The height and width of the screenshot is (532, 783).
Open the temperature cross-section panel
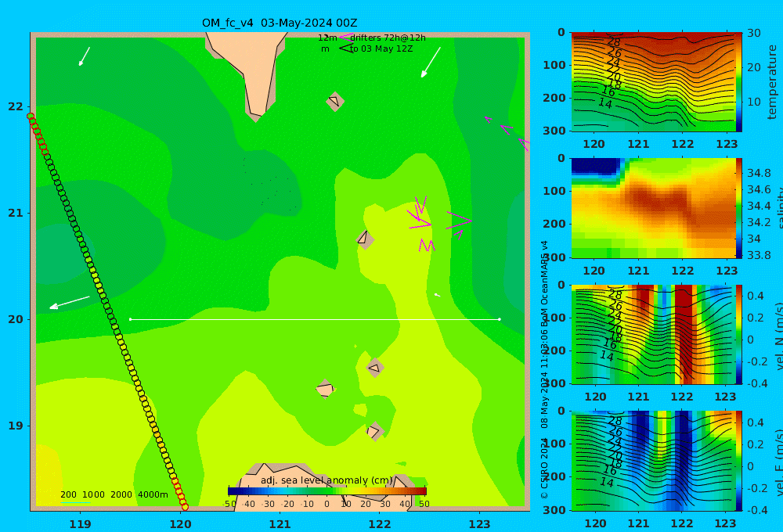point(653,82)
